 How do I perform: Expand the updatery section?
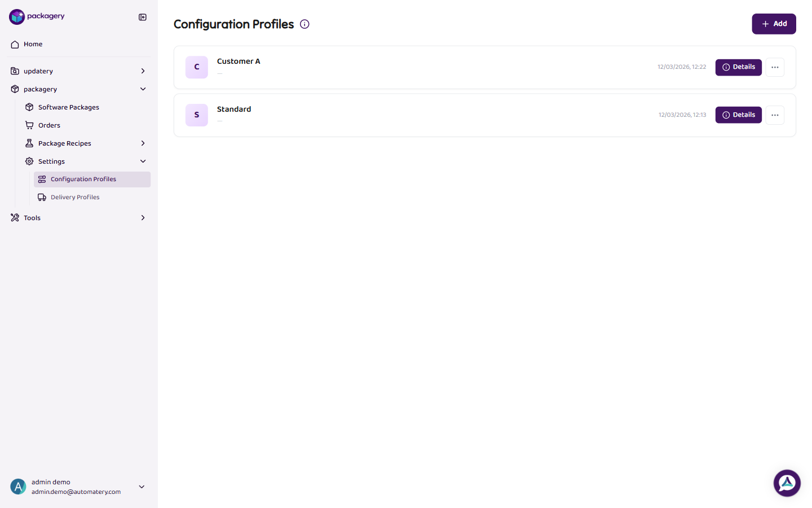[x=143, y=71]
